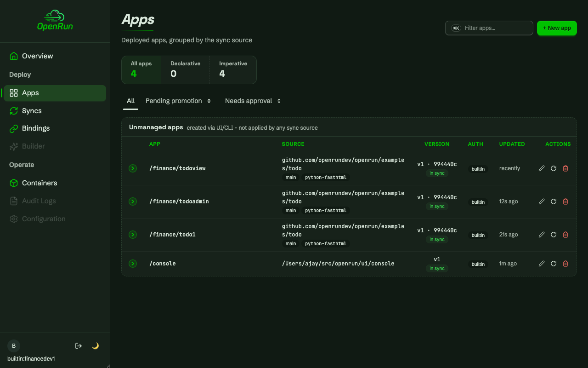The width and height of the screenshot is (588, 368).
Task: Edit the /finance/todoadmin app
Action: coord(542,201)
